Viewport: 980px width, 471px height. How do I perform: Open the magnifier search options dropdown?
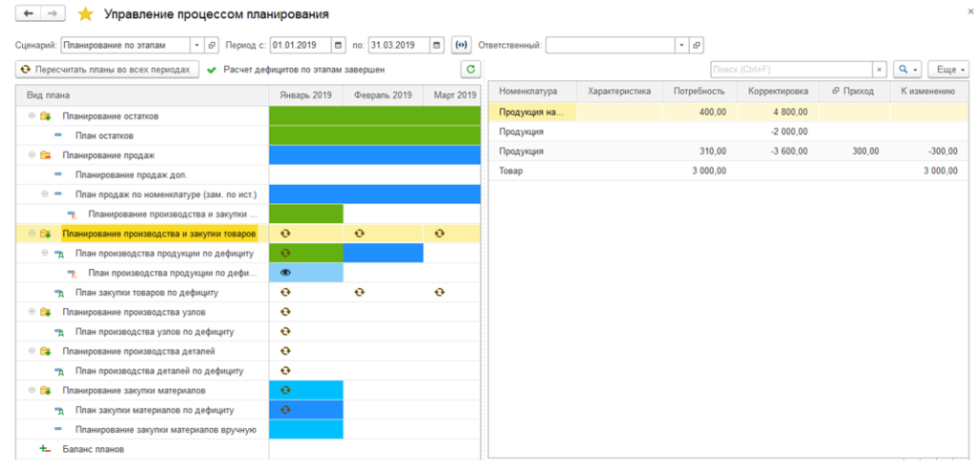coord(906,70)
